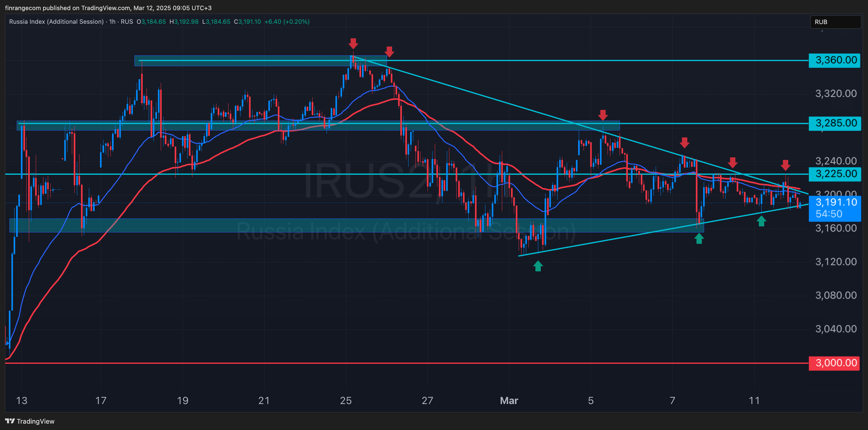Viewport: 868px width, 430px height.
Task: Click the TradingView logo at bottom left
Action: [x=30, y=421]
